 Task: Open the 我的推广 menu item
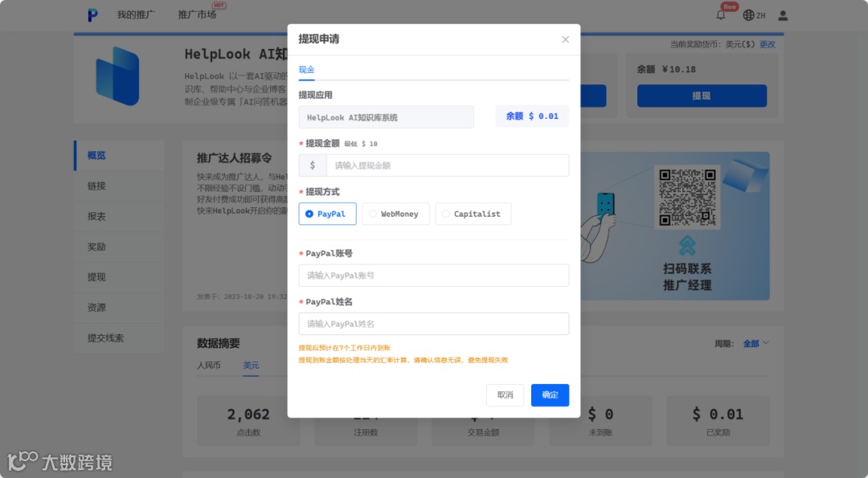click(135, 14)
